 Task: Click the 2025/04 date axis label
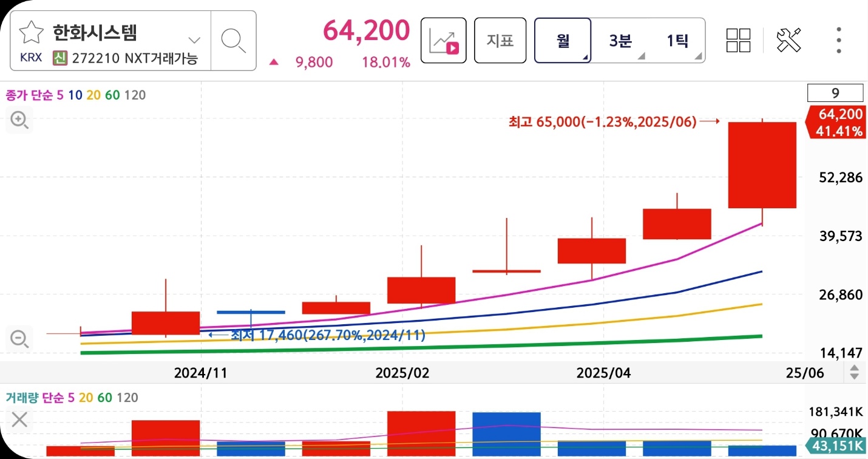(x=603, y=373)
